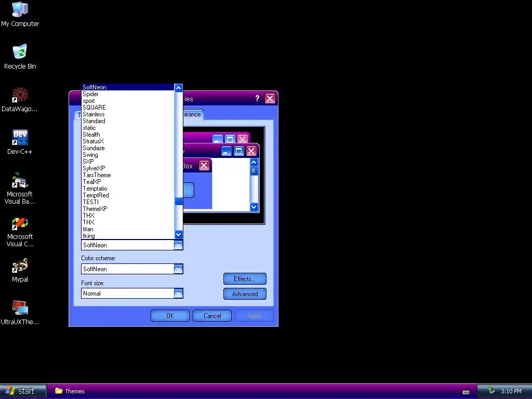Screen dimensions: 532x399
Task: Click the Advanced button
Action: tap(245, 294)
